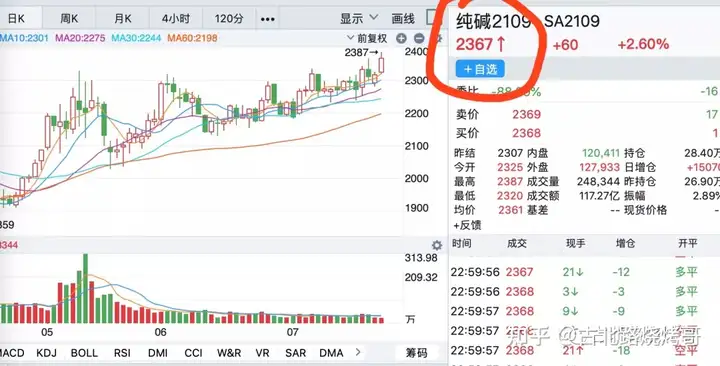Viewport: 720px width, 366px height.
Task: Select the W&R indicator
Action: pyautogui.click(x=229, y=353)
